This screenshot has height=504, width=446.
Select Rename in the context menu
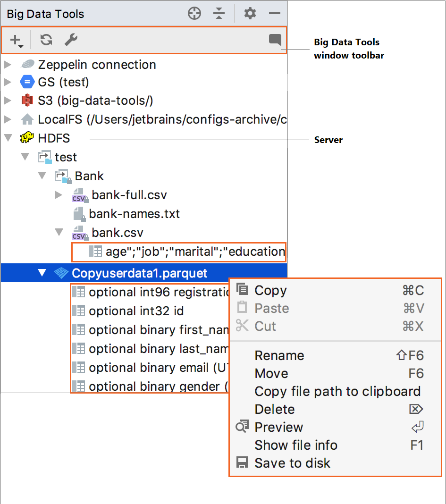pos(279,355)
